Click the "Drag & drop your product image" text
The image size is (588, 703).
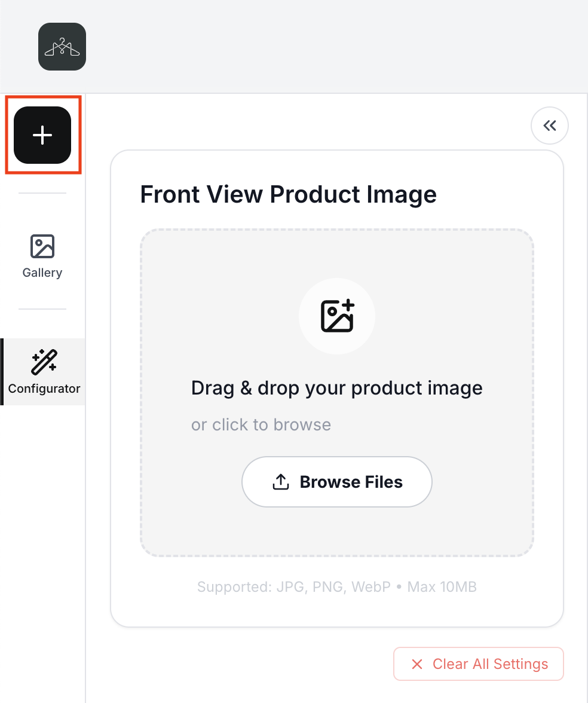tap(337, 389)
